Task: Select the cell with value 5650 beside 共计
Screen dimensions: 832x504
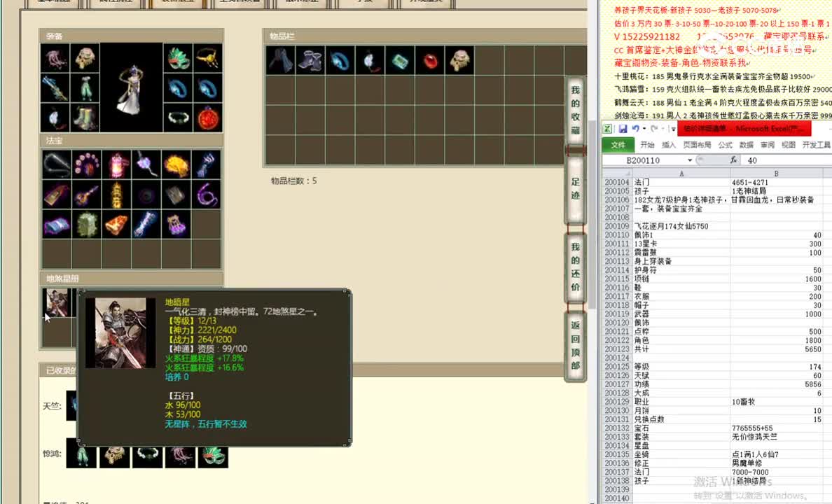Action: click(x=776, y=349)
